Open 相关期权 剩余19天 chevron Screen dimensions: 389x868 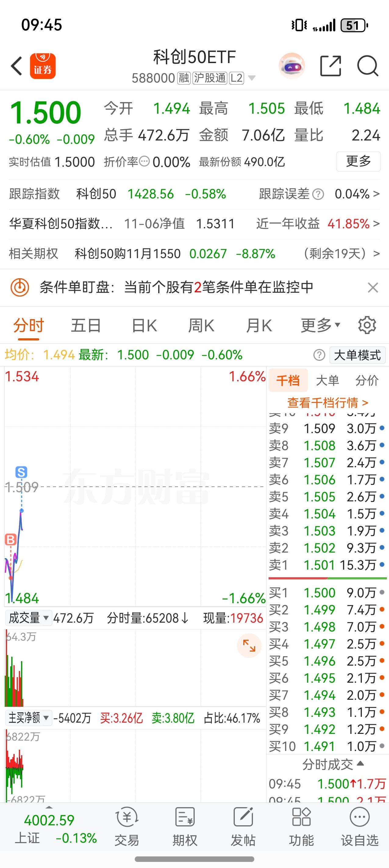377,253
